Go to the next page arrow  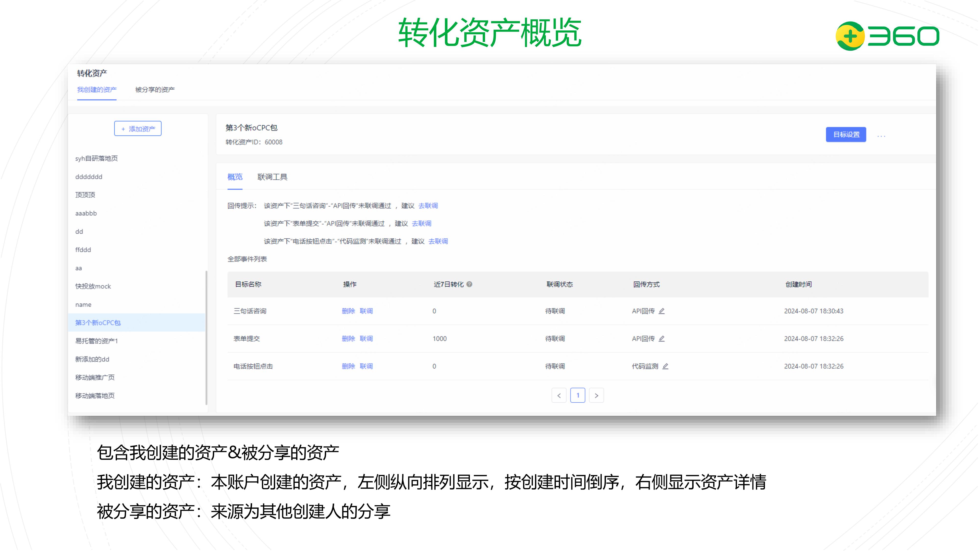[597, 395]
